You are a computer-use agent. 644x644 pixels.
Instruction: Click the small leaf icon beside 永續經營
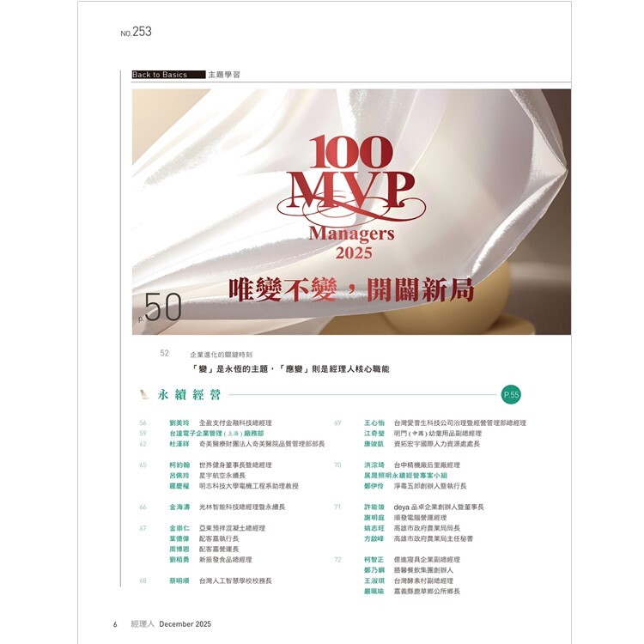[144, 394]
